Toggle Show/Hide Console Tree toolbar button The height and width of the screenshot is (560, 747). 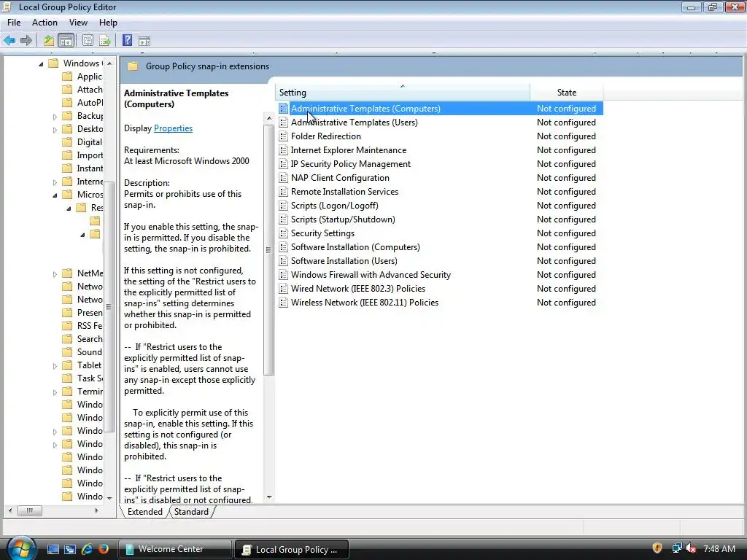[x=66, y=41]
